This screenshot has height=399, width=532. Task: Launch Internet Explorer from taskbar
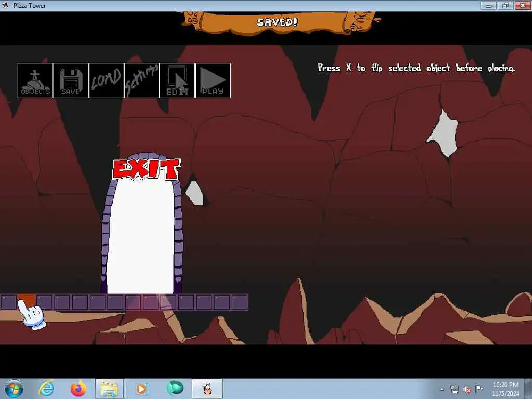(46, 389)
